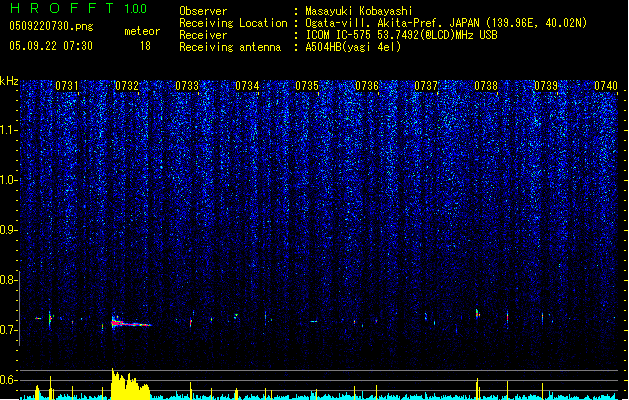Select observer name Masayuki Kobayashi
The image size is (629, 400).
pos(359,11)
